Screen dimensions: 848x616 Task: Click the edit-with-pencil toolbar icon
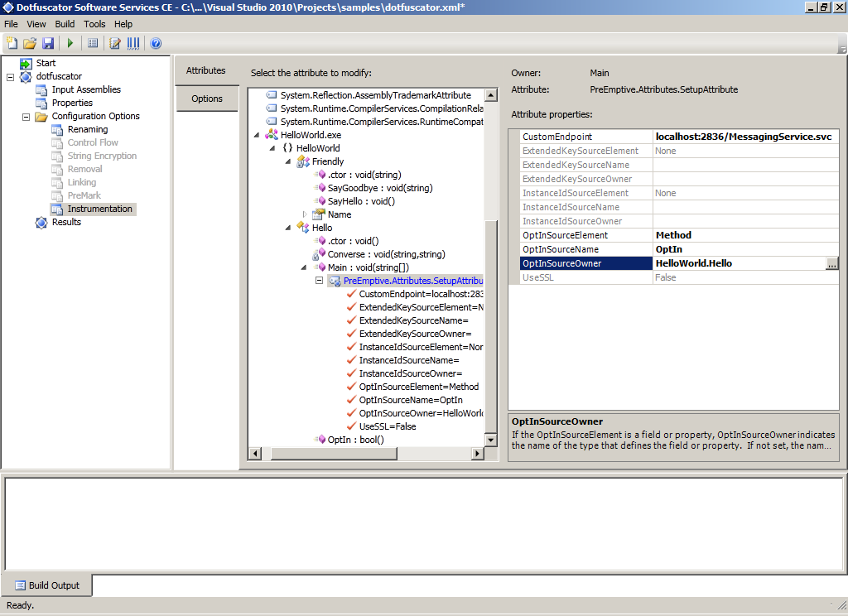tap(114, 43)
